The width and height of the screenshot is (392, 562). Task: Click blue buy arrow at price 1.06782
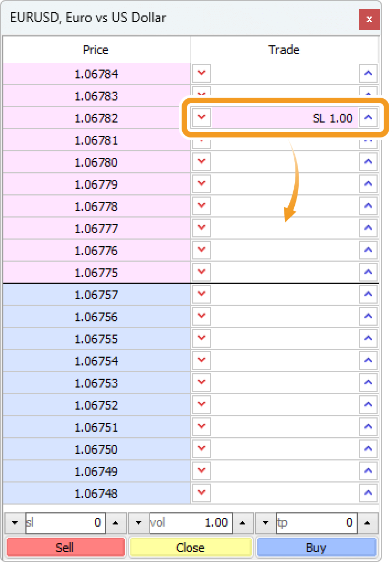pos(368,118)
